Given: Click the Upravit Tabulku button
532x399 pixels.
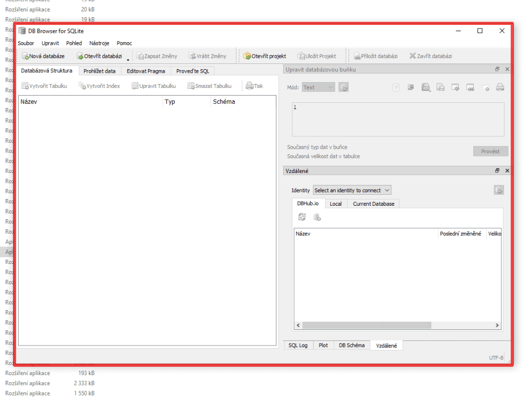Looking at the screenshot, I should 154,86.
